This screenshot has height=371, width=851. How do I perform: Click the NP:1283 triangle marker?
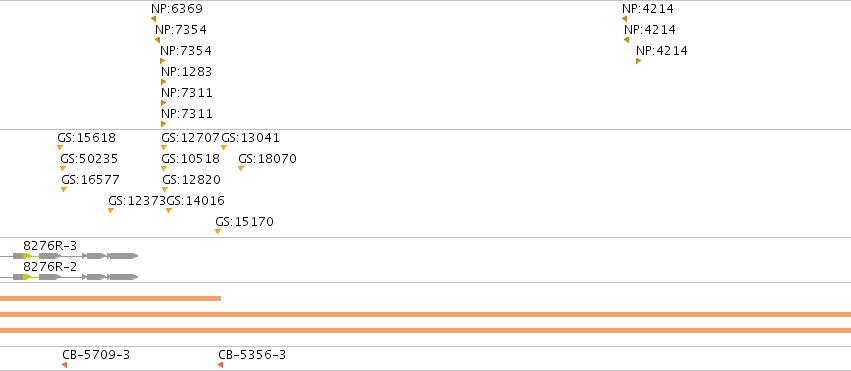click(163, 82)
